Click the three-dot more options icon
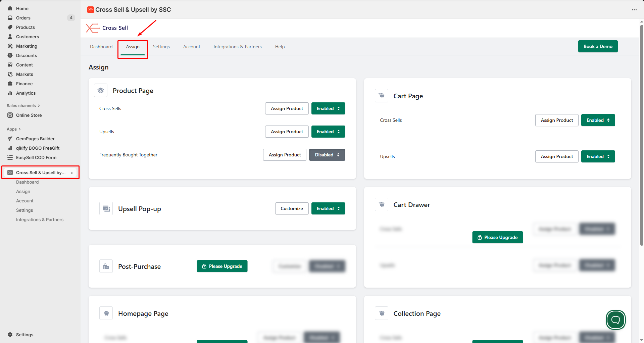This screenshot has height=343, width=644. click(634, 10)
